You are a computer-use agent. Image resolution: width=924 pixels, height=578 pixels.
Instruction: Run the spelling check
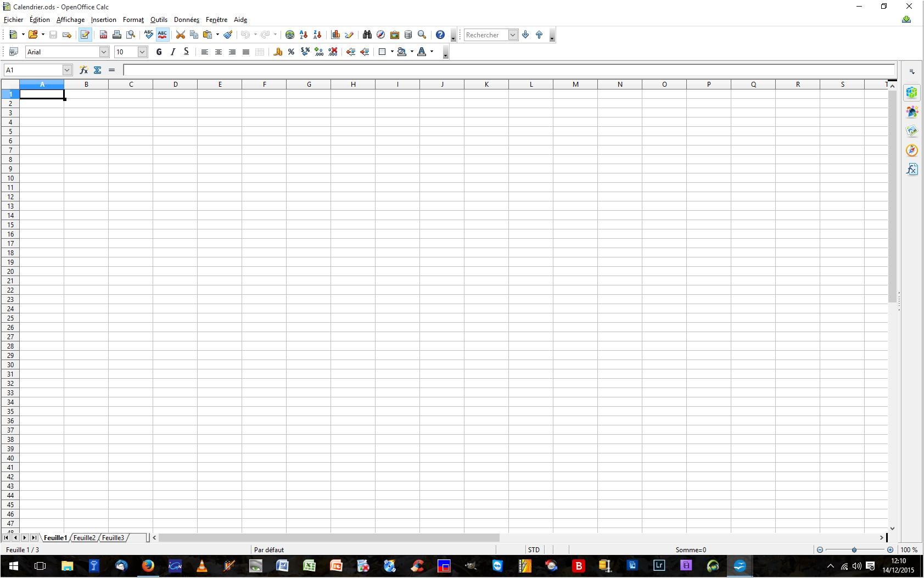(x=149, y=35)
